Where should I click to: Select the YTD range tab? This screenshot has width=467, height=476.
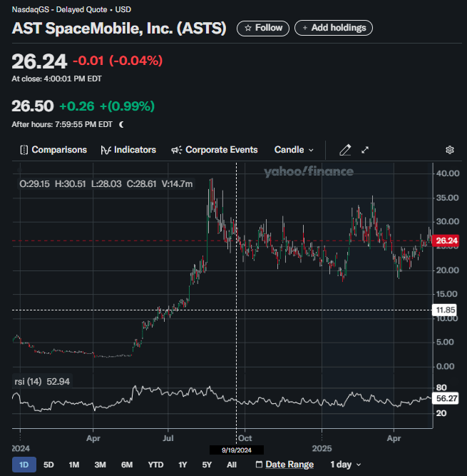click(155, 465)
